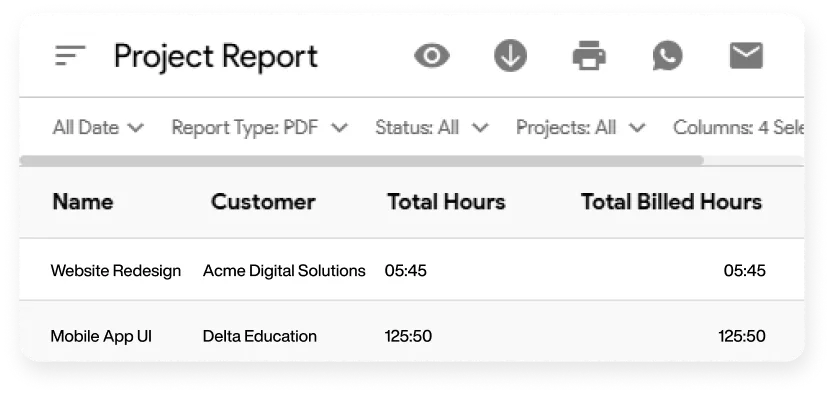Click Website Redesign's total hours 05:45
The image size is (832, 394).
(x=405, y=271)
